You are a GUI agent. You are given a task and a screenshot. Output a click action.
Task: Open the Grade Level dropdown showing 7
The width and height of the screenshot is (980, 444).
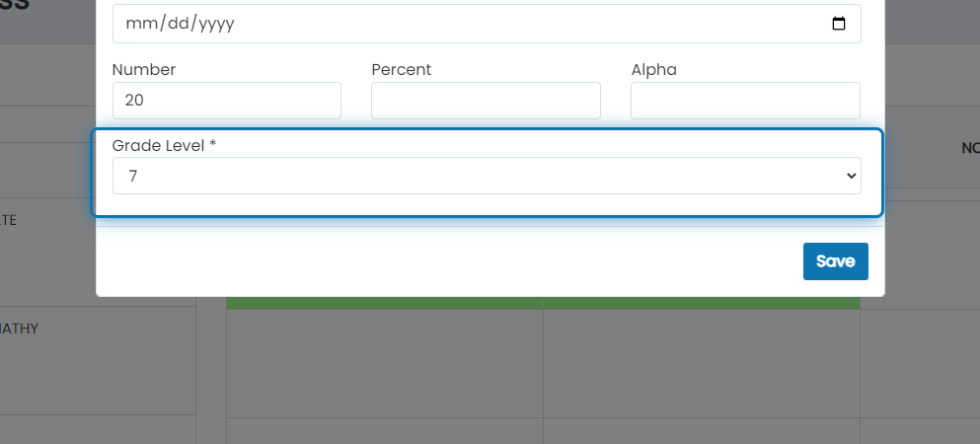487,176
